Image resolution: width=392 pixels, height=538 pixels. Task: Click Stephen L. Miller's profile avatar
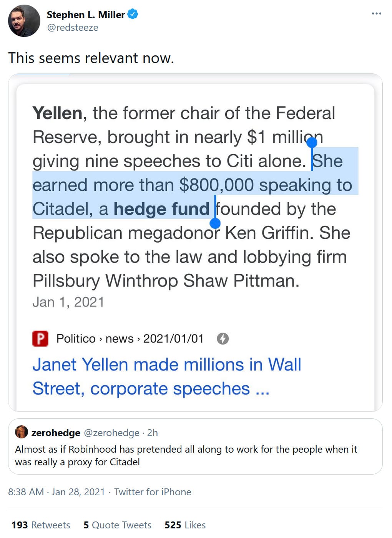coord(24,21)
